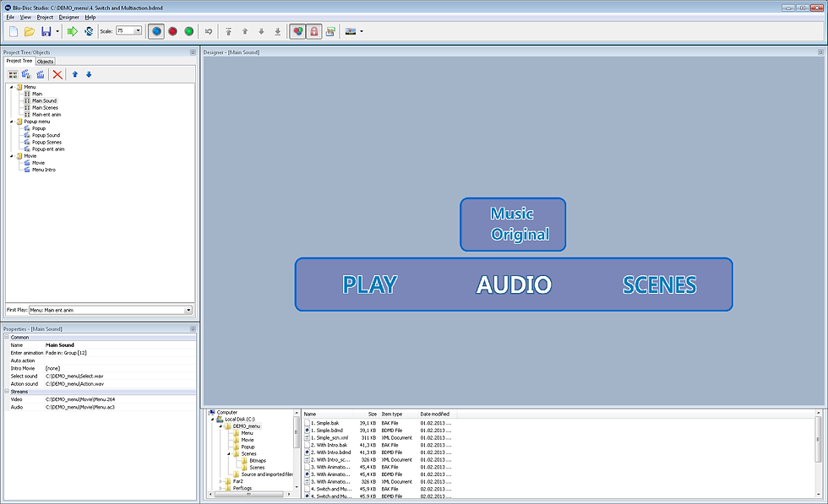Click the add movie clapperboard icon in the tree toolbar
Screen dimensions: 828x504
pyautogui.click(x=41, y=75)
